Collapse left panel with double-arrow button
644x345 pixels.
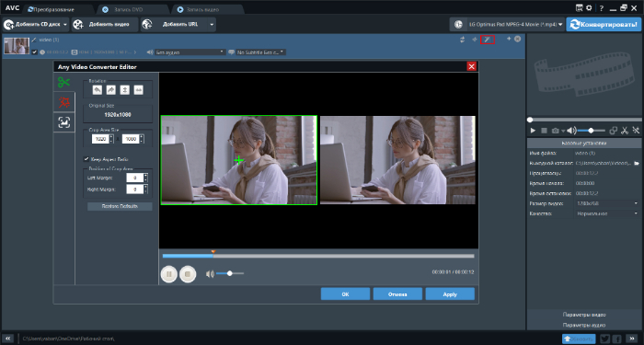tap(7, 339)
